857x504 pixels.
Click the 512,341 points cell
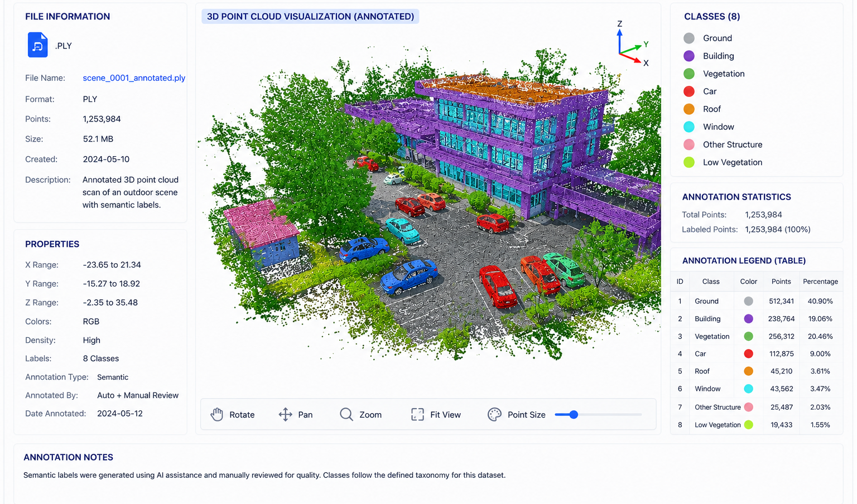click(x=781, y=301)
